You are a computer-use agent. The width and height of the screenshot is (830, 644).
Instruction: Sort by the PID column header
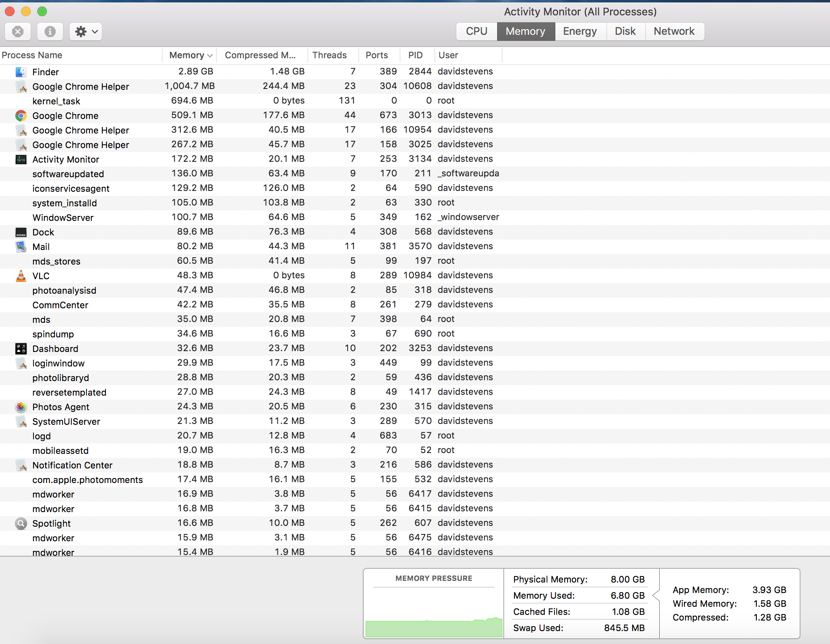pyautogui.click(x=417, y=55)
